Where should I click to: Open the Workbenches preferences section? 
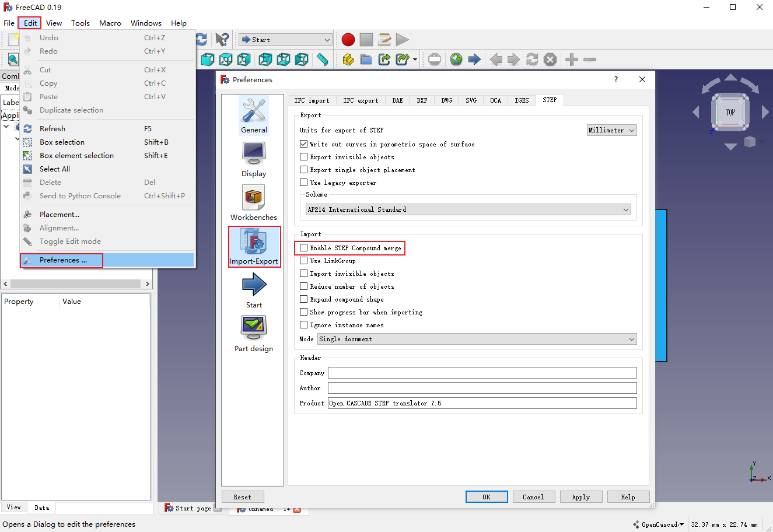pyautogui.click(x=254, y=204)
